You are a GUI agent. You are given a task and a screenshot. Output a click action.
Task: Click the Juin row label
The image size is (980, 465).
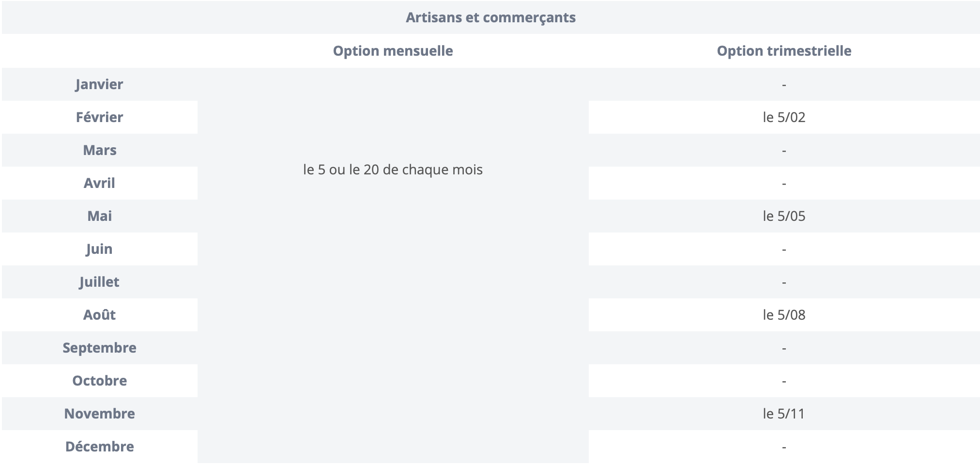pos(99,249)
